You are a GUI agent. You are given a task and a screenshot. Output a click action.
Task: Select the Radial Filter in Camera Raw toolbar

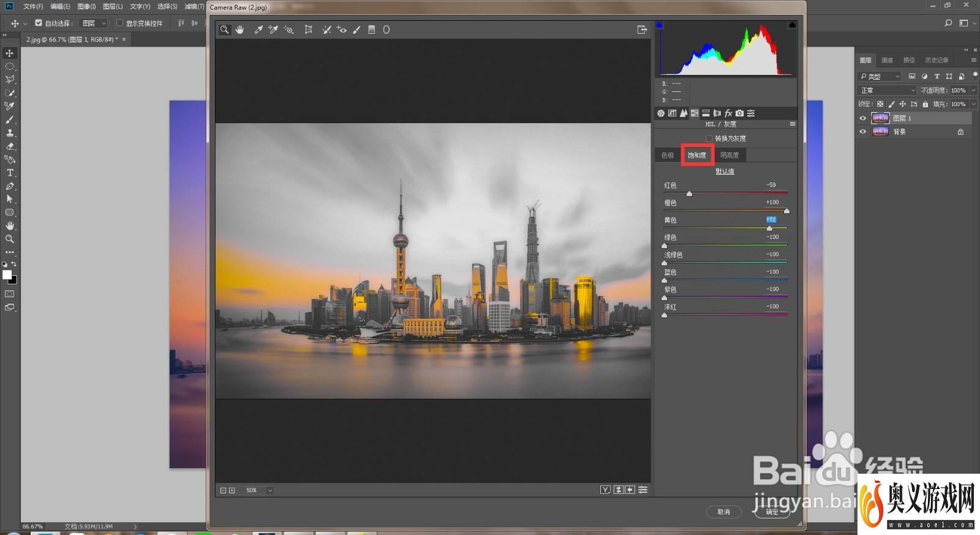[x=386, y=29]
